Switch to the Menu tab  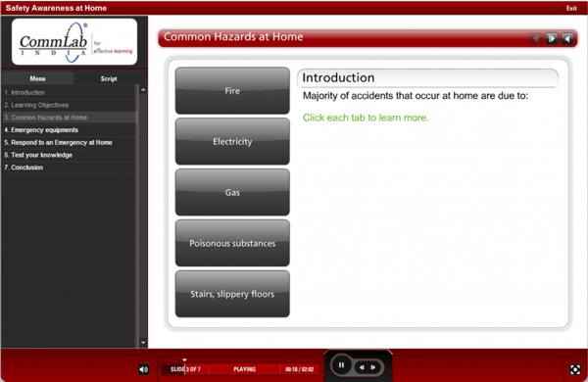[37, 78]
